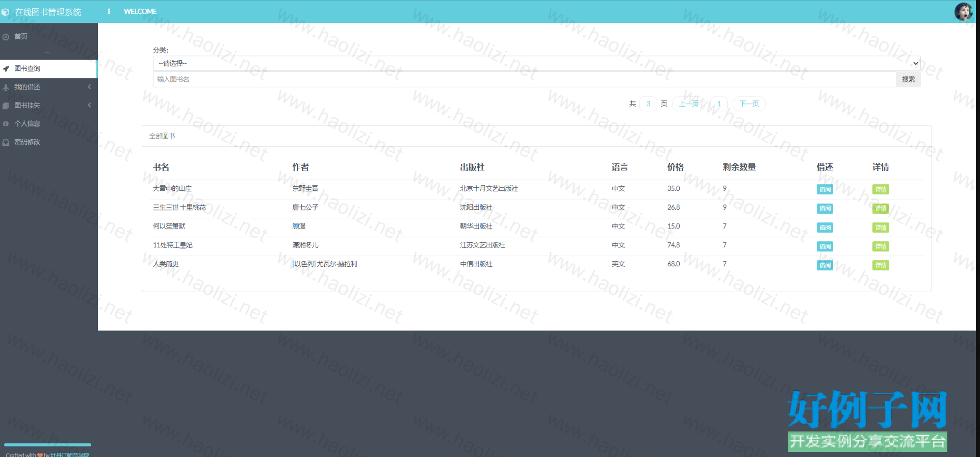Click the three-dot sidebar toggle icon
This screenshot has width=980, height=457.
pyautogui.click(x=109, y=11)
